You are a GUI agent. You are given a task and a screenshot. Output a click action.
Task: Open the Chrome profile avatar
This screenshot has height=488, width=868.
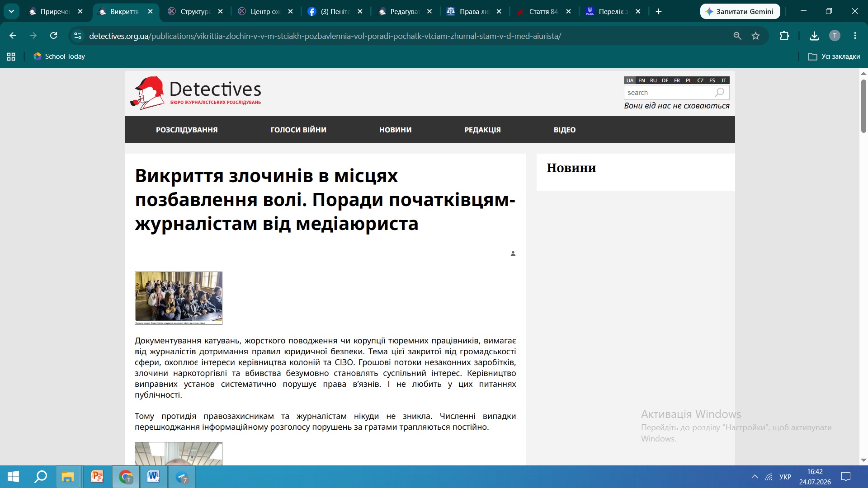click(835, 36)
